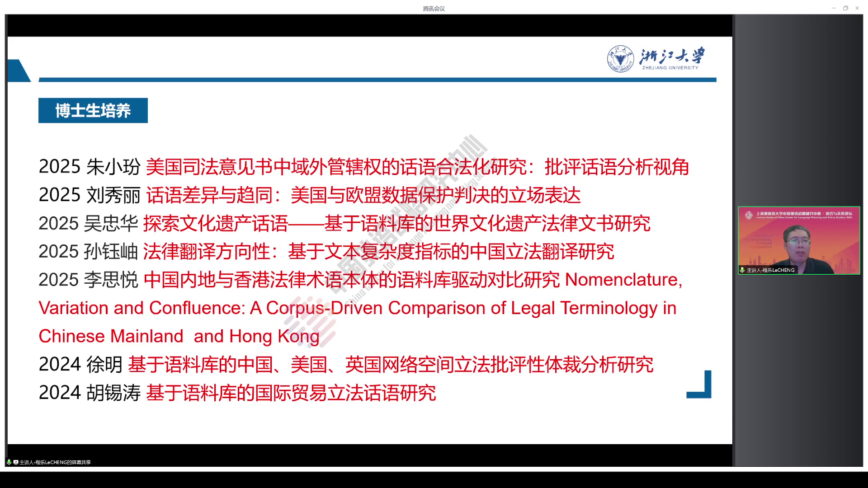Click the Zhejiang University circular emblem
Screen dimensions: 868x488
(x=620, y=59)
